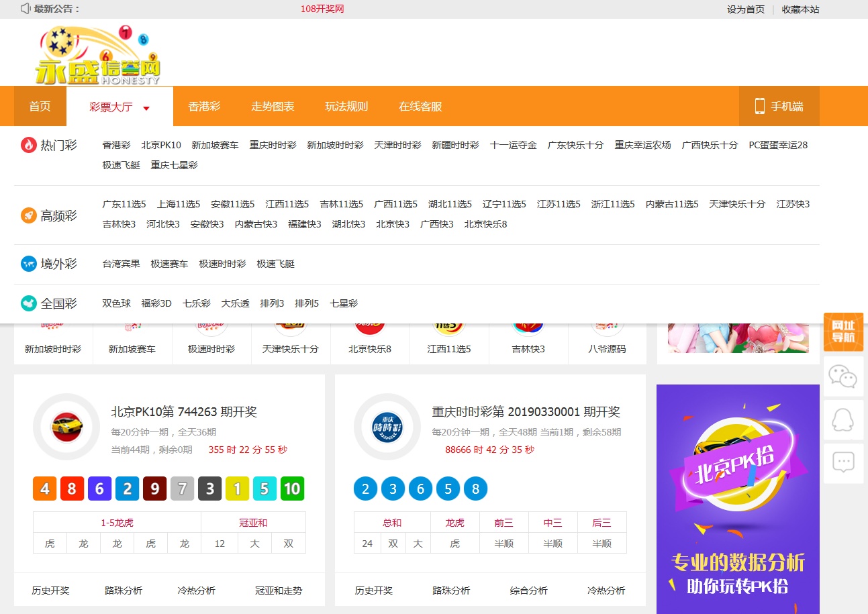Screen dimensions: 868x614
Task: Click the purple 北京PK拾 advertisement banner
Action: (x=738, y=499)
